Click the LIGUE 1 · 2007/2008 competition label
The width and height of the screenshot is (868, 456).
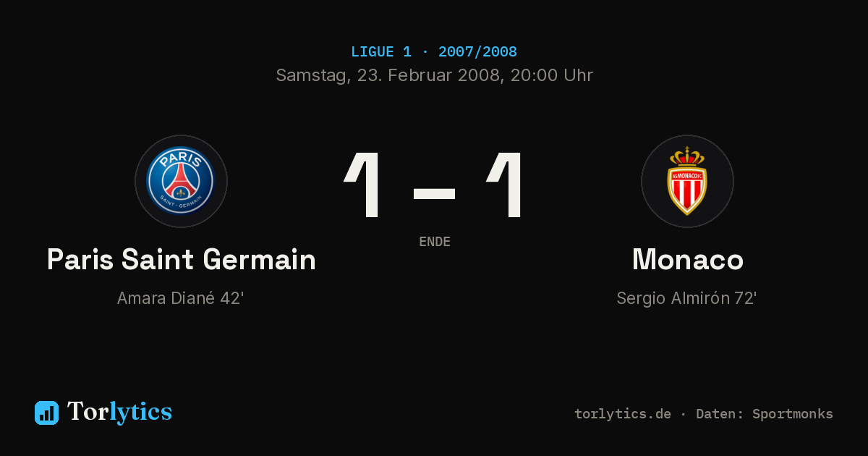[434, 52]
